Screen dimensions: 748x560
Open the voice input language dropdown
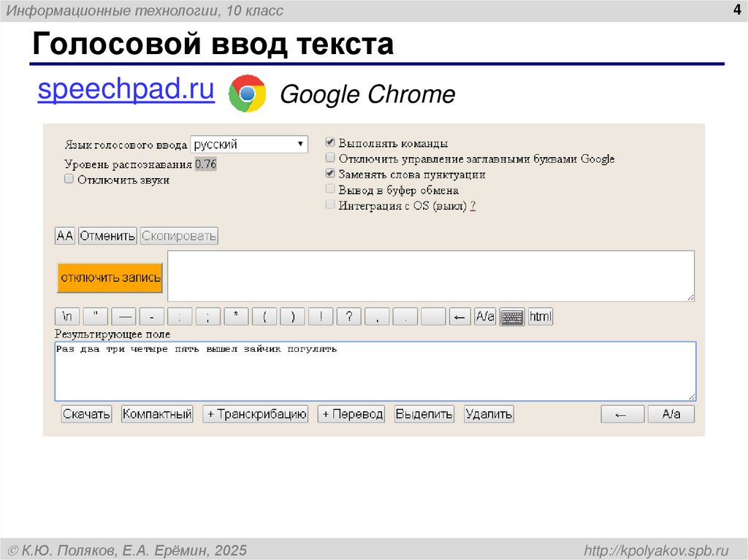point(249,144)
